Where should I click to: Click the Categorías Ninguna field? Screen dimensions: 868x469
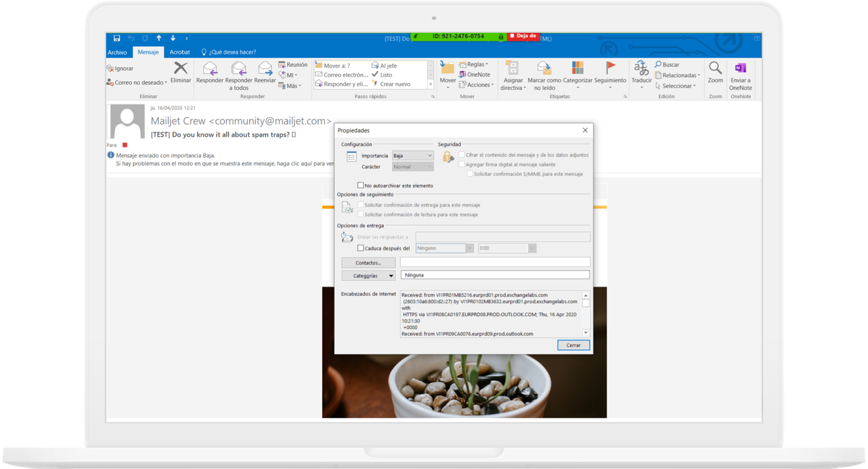pos(495,275)
